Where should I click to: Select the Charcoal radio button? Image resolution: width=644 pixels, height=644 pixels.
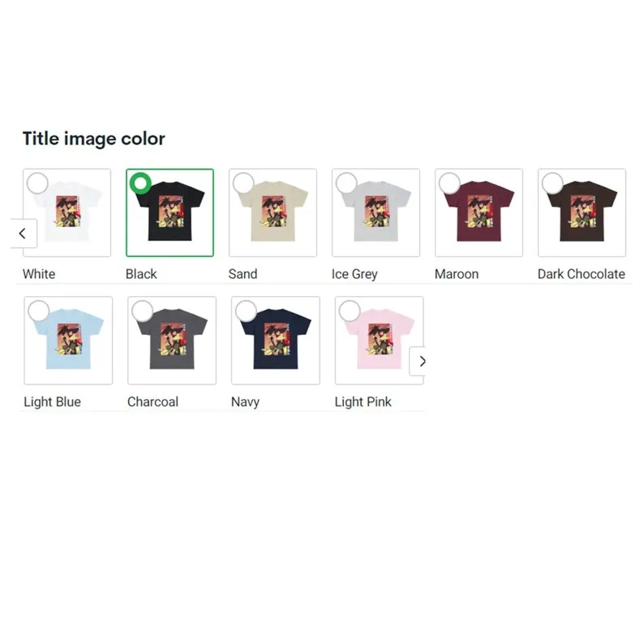click(143, 311)
